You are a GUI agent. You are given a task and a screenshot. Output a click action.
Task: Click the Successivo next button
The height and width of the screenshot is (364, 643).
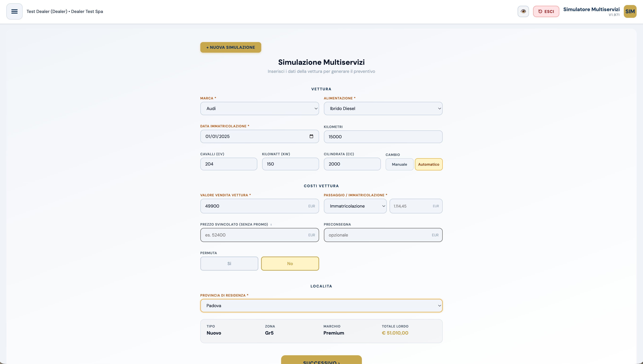[x=321, y=360]
